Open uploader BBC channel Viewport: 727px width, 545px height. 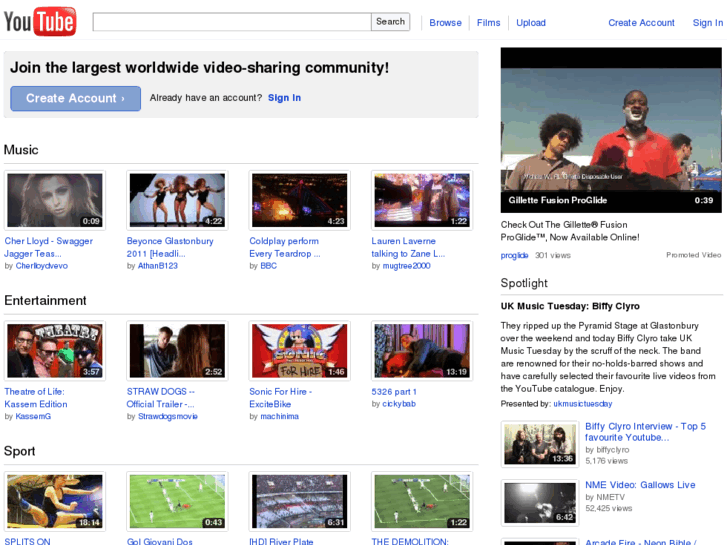coord(268,266)
